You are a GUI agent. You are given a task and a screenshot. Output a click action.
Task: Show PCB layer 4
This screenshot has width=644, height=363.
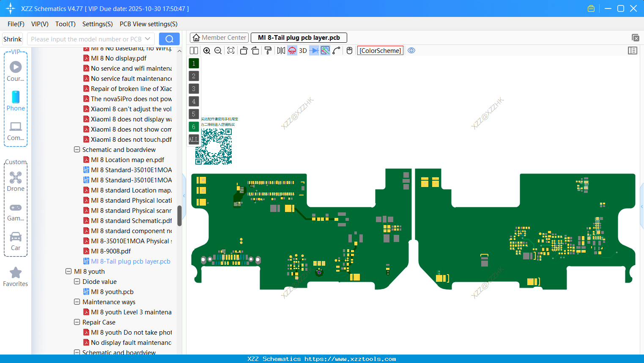coord(194,102)
